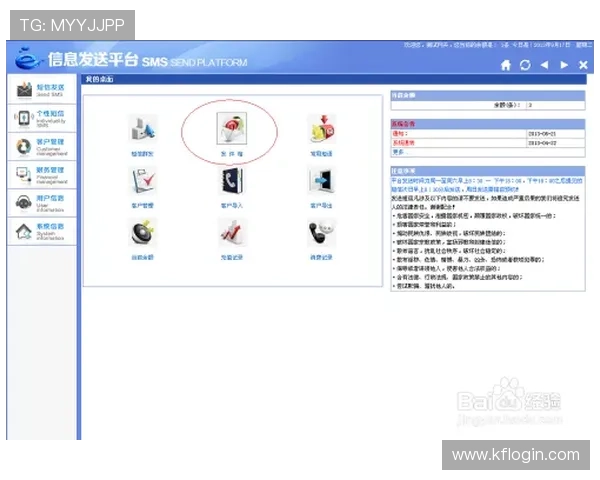
Task: Click the date beside first notice
Action: pos(542,134)
